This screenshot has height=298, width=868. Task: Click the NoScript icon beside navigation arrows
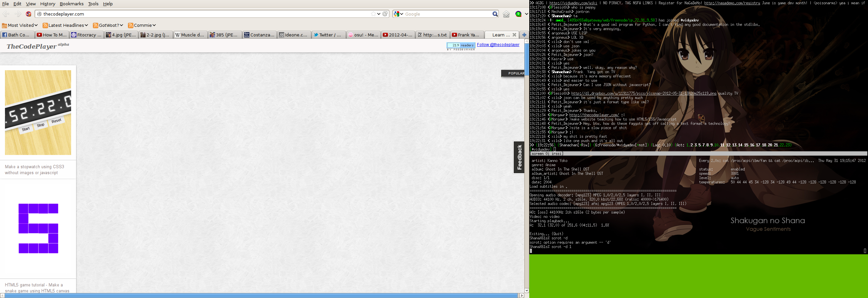29,14
